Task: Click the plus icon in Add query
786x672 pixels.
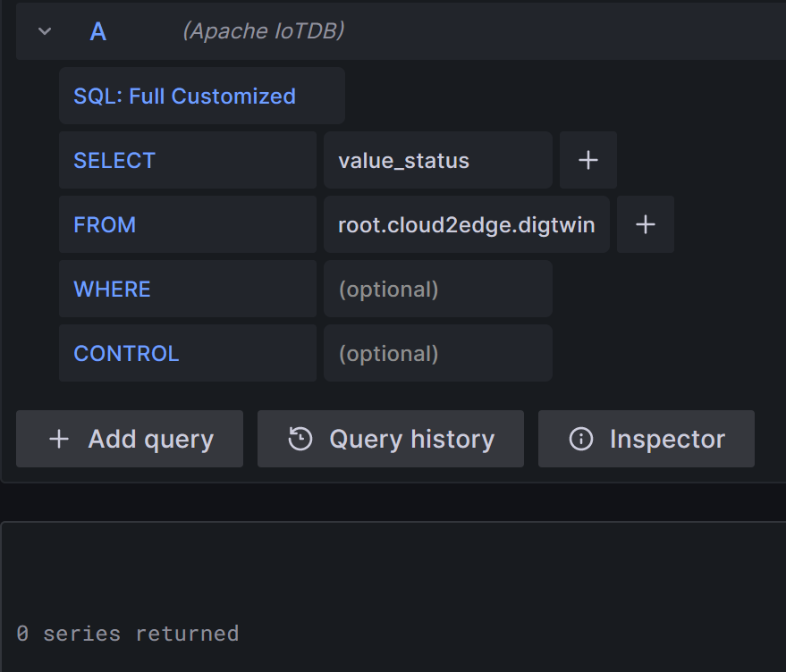Action: [59, 439]
